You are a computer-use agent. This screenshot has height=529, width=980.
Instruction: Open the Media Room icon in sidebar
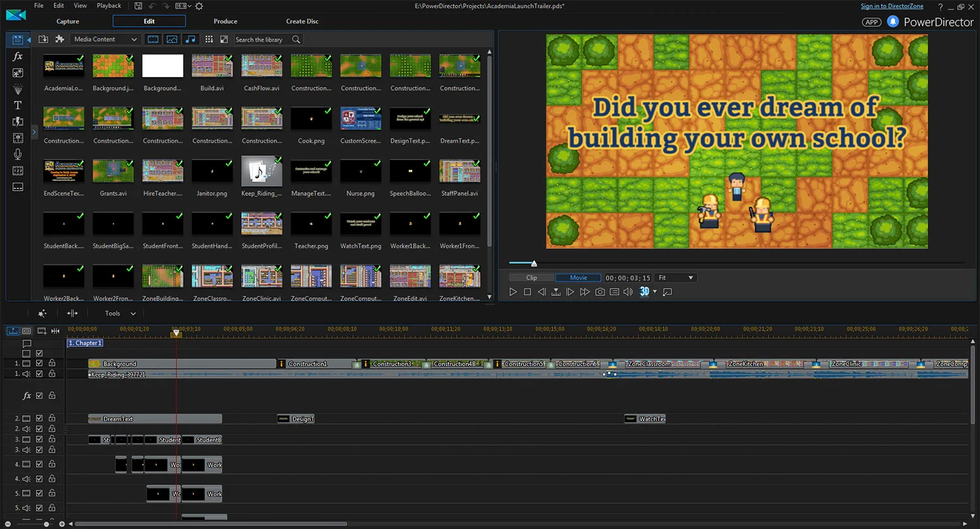18,40
